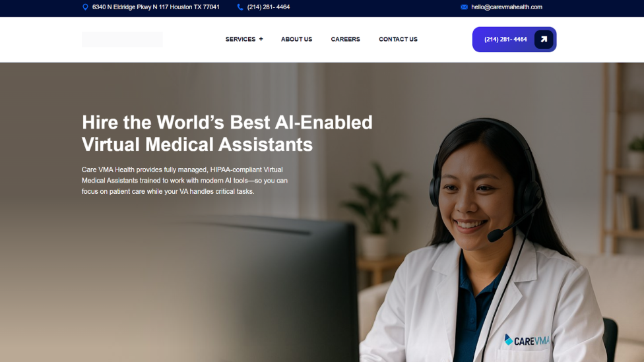The width and height of the screenshot is (644, 362).
Task: Expand Services submenu via the plus icon
Action: (x=261, y=39)
